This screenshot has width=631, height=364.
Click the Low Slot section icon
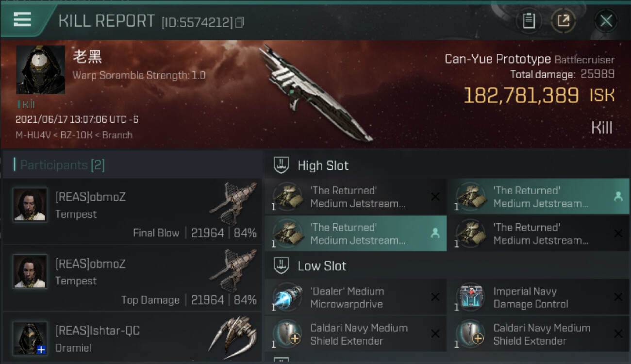coord(282,265)
